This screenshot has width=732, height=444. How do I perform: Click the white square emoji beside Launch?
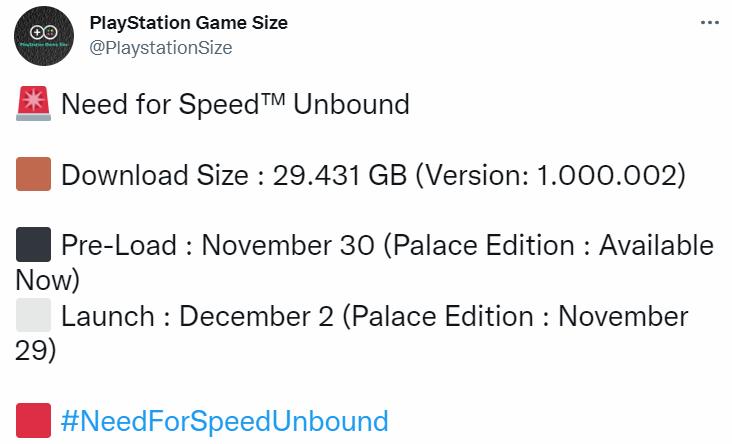click(x=33, y=317)
